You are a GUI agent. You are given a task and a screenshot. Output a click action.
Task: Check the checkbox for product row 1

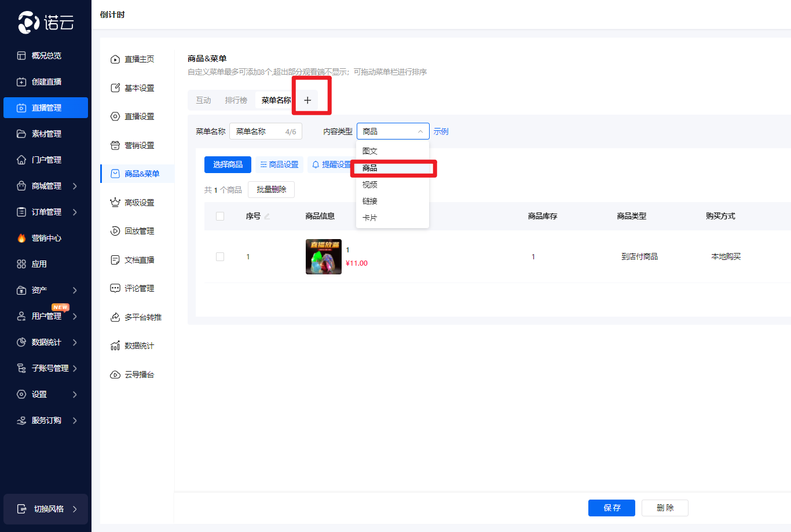(220, 256)
